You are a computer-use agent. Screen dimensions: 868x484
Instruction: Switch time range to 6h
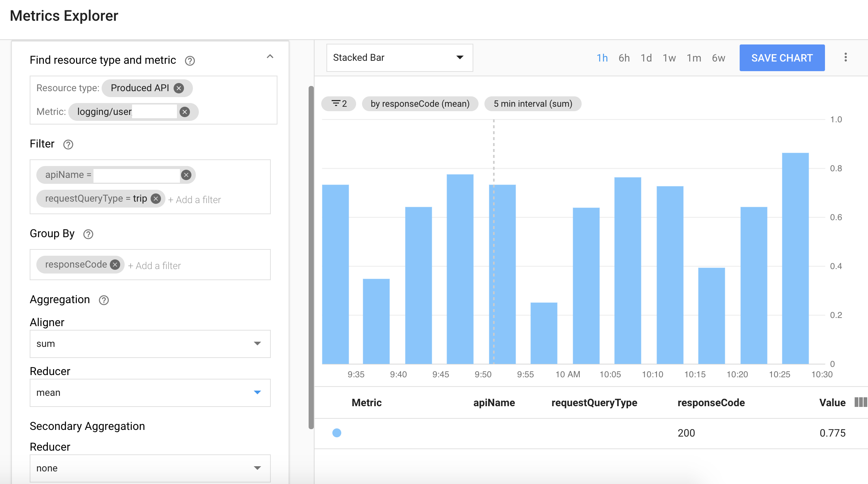624,58
